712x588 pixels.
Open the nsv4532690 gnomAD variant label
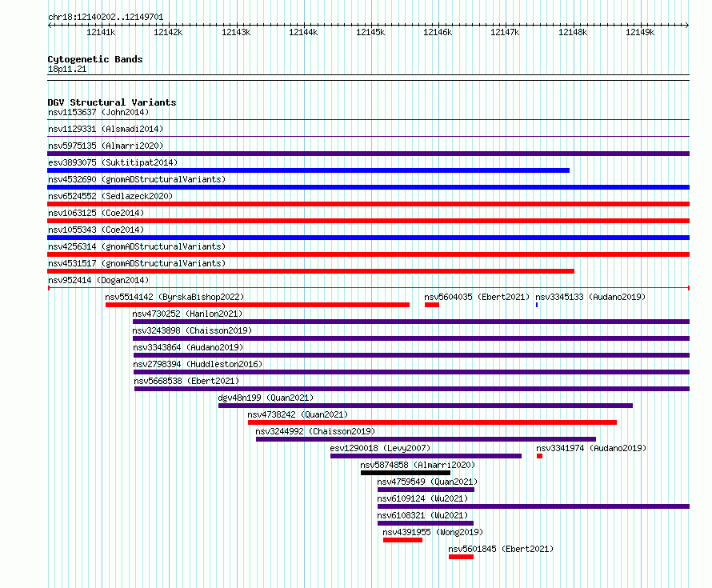(x=137, y=179)
